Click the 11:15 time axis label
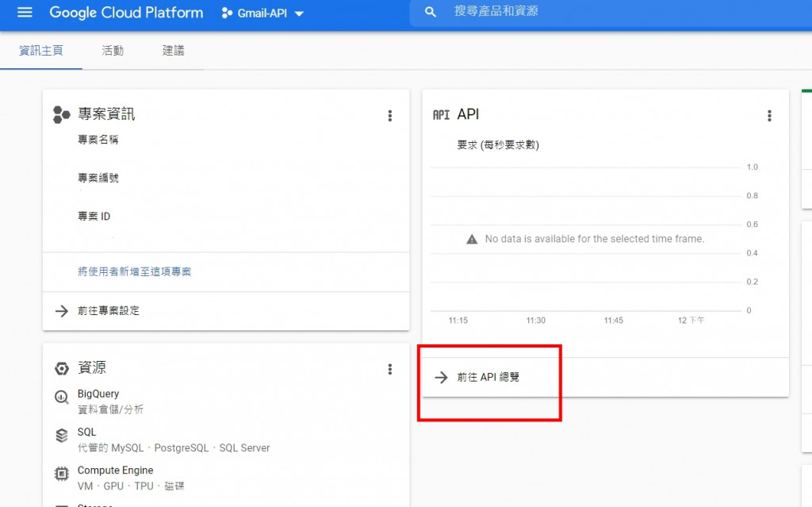 coord(458,321)
